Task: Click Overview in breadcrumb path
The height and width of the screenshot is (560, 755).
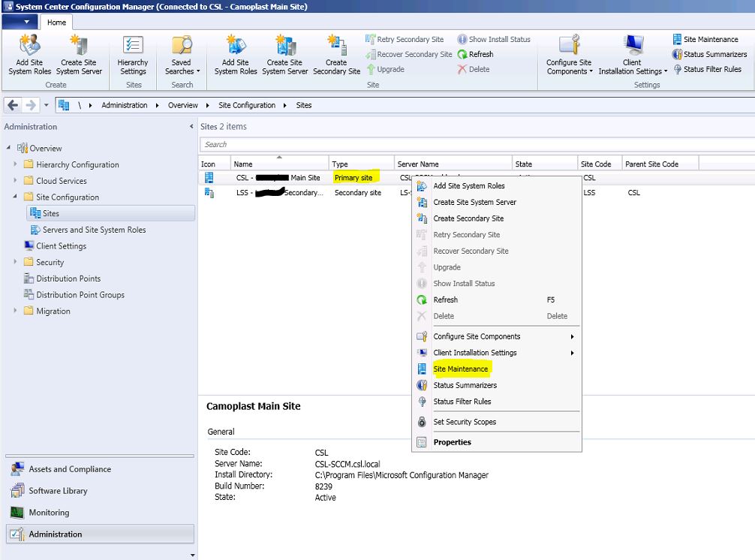Action: pyautogui.click(x=182, y=105)
